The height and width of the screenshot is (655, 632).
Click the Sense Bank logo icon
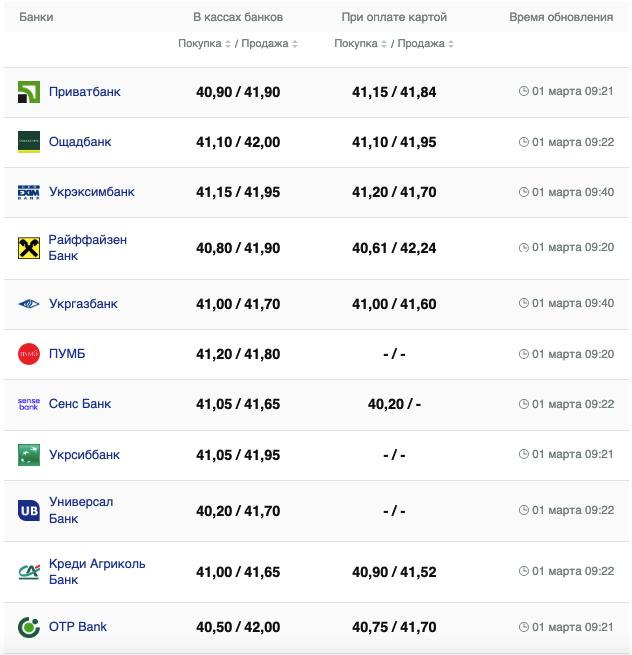(29, 404)
